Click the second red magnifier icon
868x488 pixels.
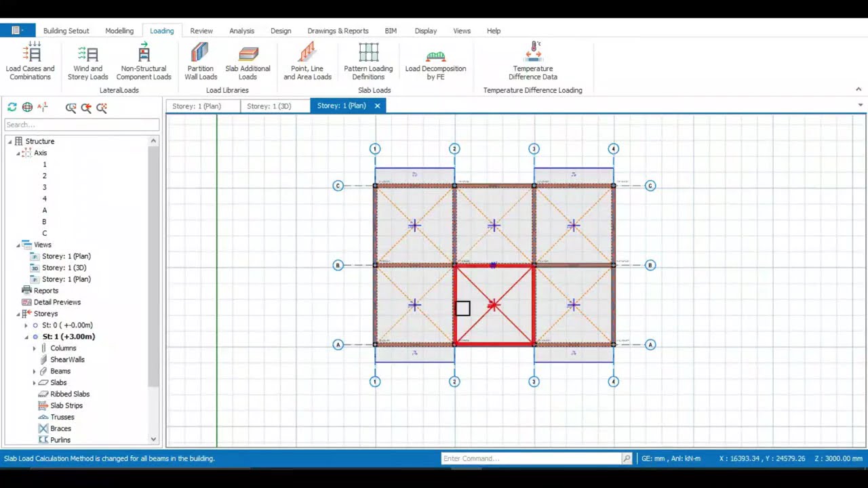86,107
